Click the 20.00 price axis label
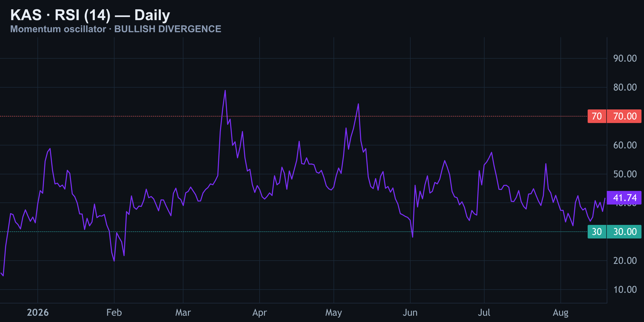 (x=625, y=261)
